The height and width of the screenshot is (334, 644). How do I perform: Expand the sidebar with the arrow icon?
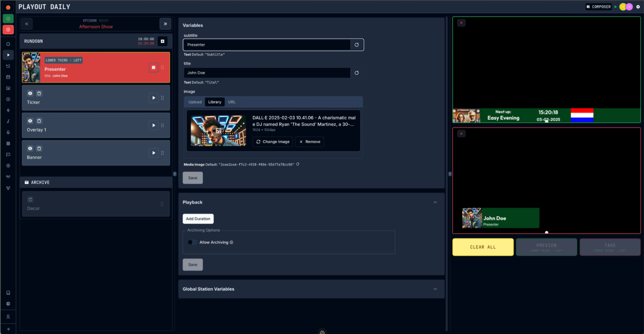(8, 329)
